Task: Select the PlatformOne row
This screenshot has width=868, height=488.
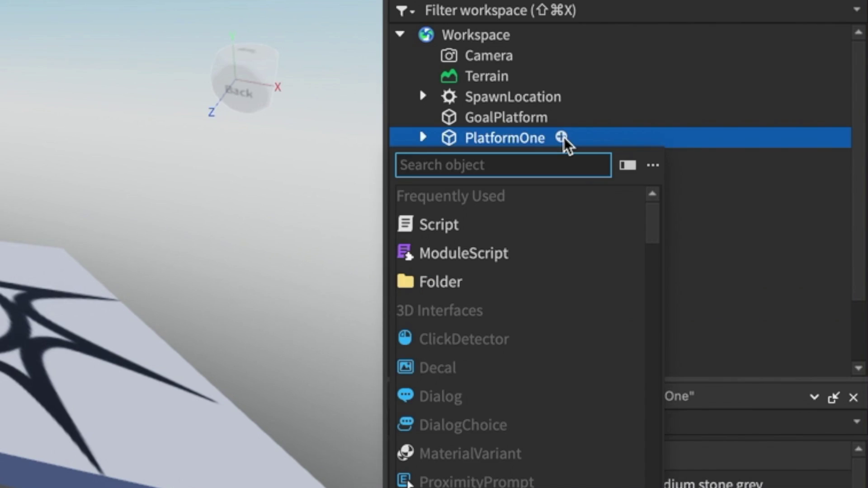Action: point(620,138)
